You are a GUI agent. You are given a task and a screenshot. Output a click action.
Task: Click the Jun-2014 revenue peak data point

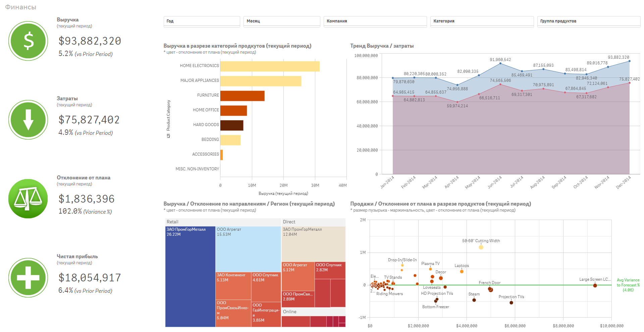click(500, 63)
